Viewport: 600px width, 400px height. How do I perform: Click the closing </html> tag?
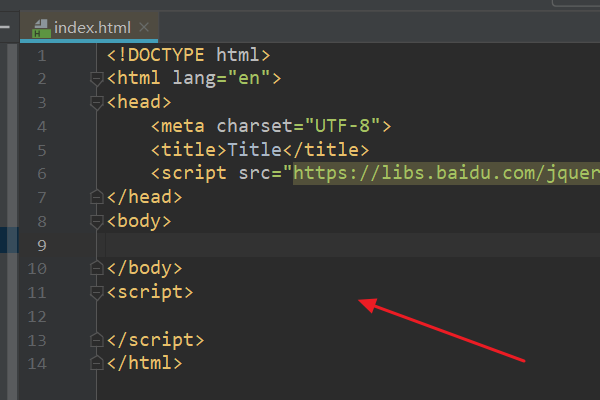point(145,363)
